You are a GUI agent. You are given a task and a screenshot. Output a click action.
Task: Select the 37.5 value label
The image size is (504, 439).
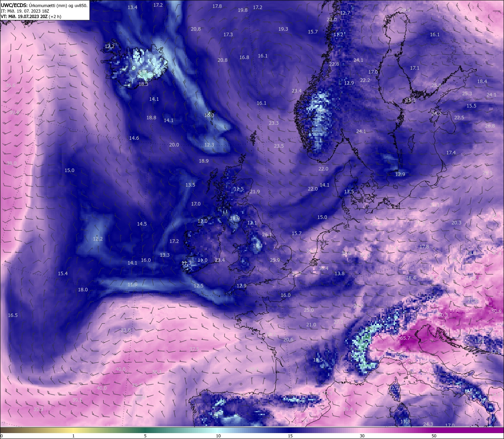[194, 349]
